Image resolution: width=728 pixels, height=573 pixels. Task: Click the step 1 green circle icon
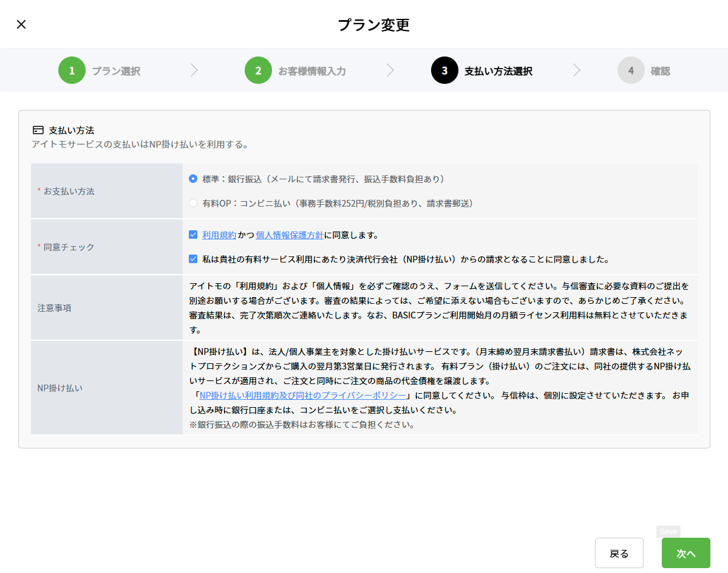(72, 70)
